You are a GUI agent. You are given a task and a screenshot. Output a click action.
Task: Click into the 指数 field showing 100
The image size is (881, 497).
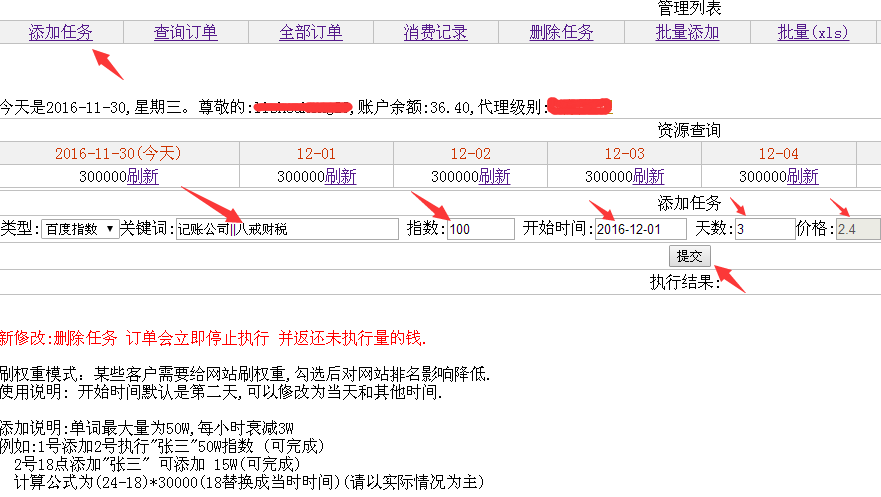[480, 229]
